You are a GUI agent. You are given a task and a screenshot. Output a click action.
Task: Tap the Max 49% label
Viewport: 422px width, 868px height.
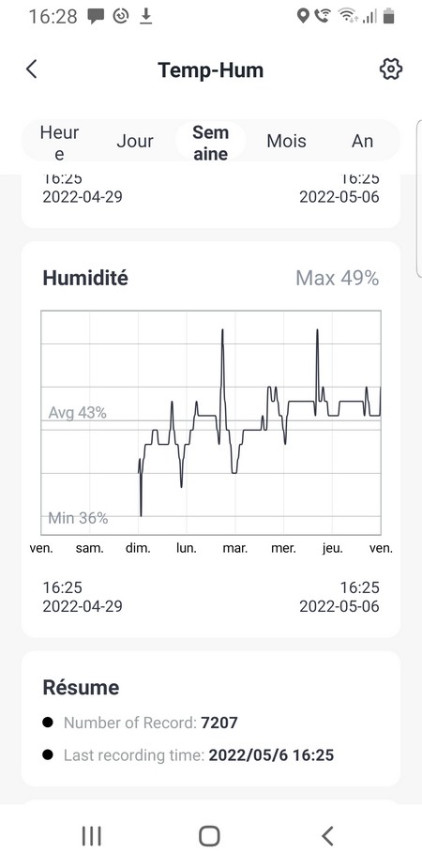pos(338,278)
